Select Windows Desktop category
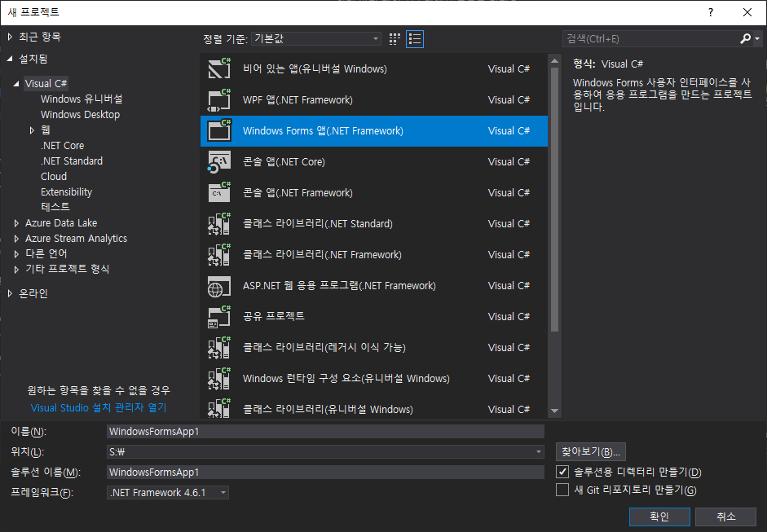This screenshot has height=532, width=767. click(80, 114)
